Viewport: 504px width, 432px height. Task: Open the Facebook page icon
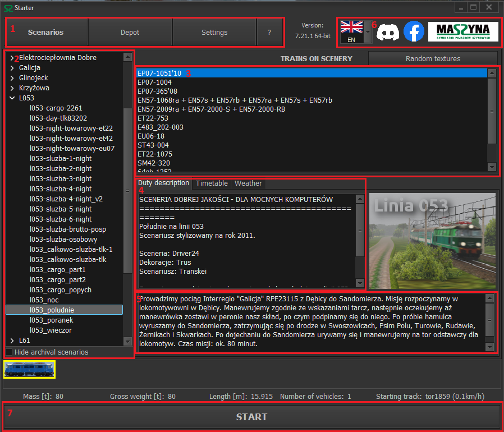pyautogui.click(x=414, y=32)
